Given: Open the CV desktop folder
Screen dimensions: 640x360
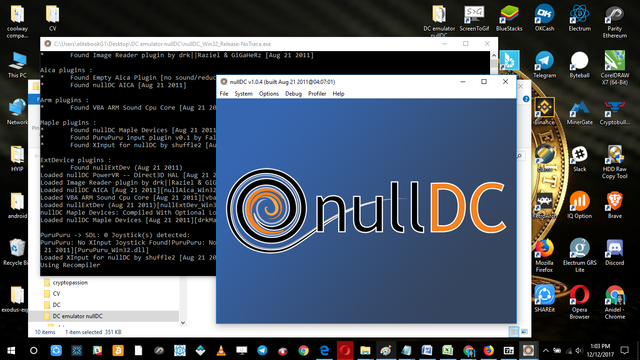Looking at the screenshot, I should [52, 18].
